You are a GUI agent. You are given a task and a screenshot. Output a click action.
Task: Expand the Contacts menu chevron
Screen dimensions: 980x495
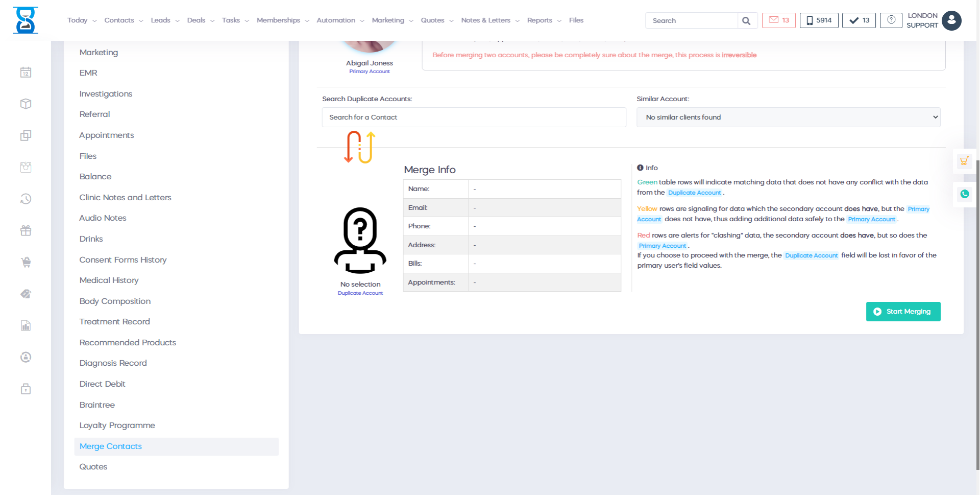tap(141, 20)
